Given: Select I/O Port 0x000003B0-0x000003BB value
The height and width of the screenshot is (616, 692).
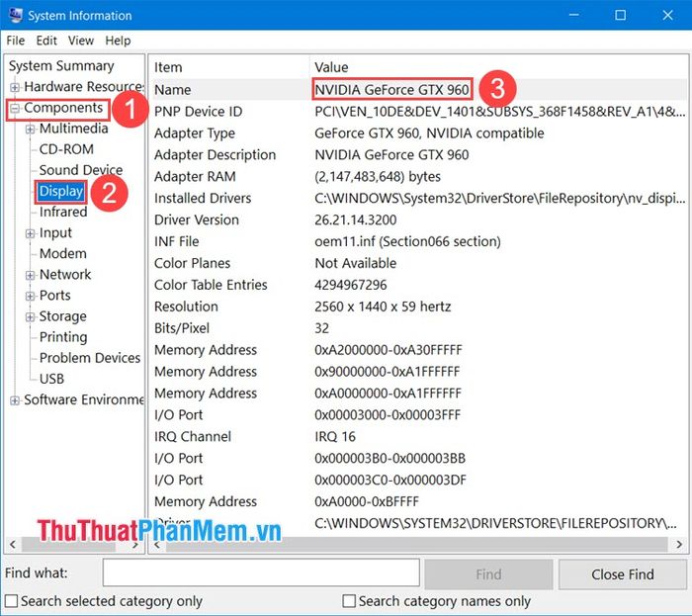Looking at the screenshot, I should tap(389, 458).
